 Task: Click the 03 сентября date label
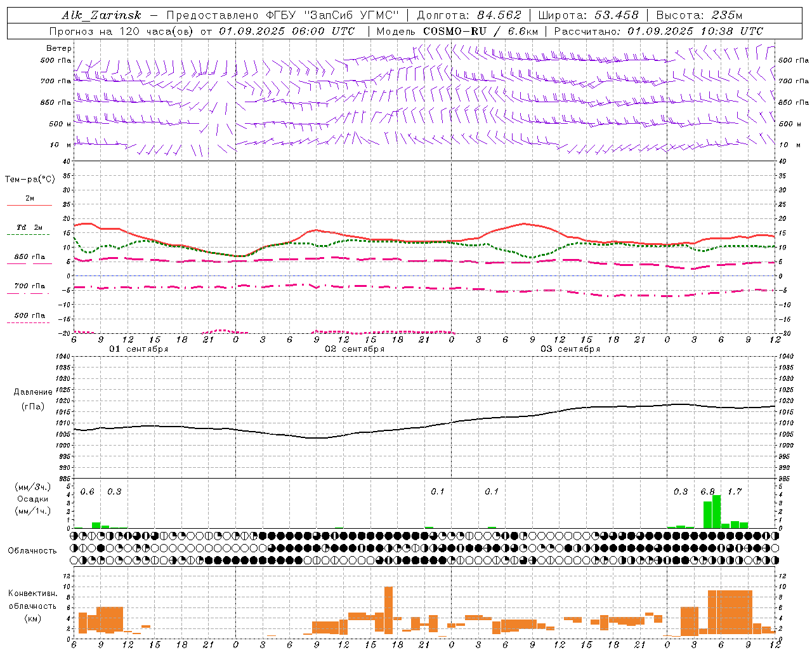(x=570, y=349)
